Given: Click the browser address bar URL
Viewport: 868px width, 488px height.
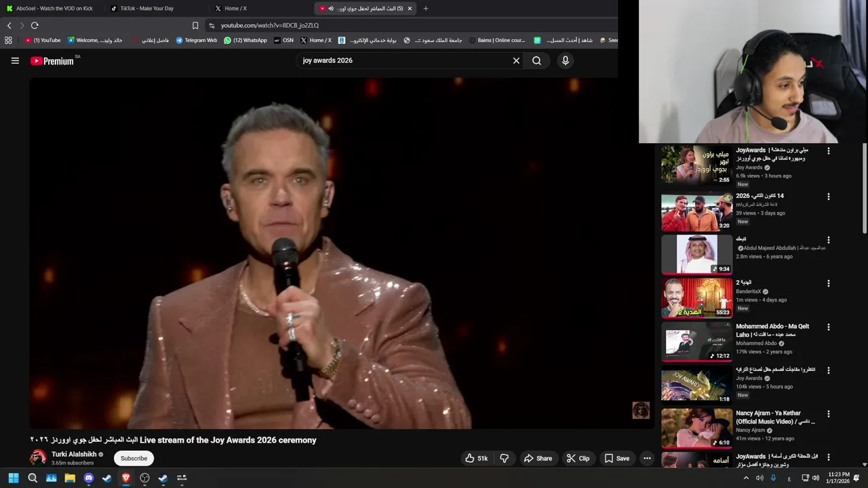Looking at the screenshot, I should pos(270,25).
